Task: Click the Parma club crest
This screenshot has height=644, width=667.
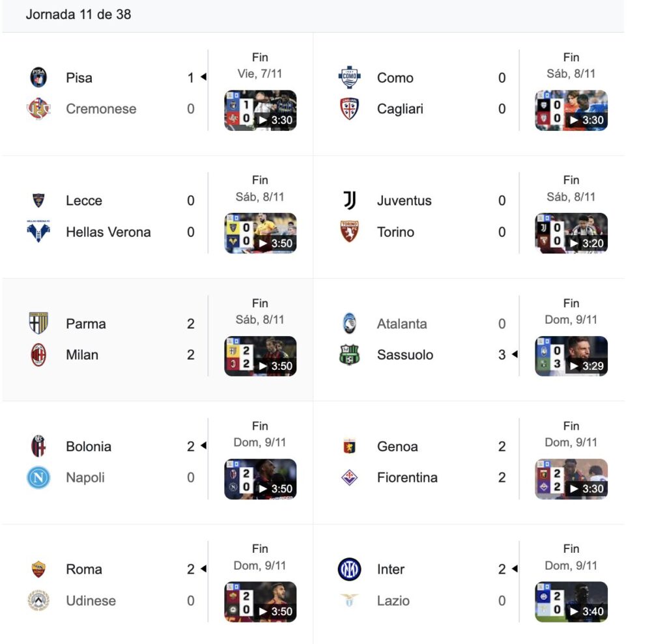Action: (38, 324)
